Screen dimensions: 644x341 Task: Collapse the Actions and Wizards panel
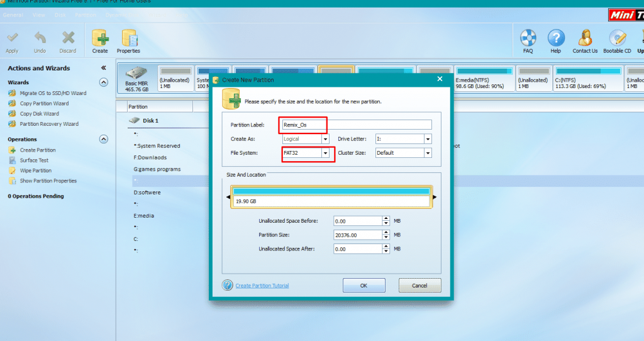(104, 68)
